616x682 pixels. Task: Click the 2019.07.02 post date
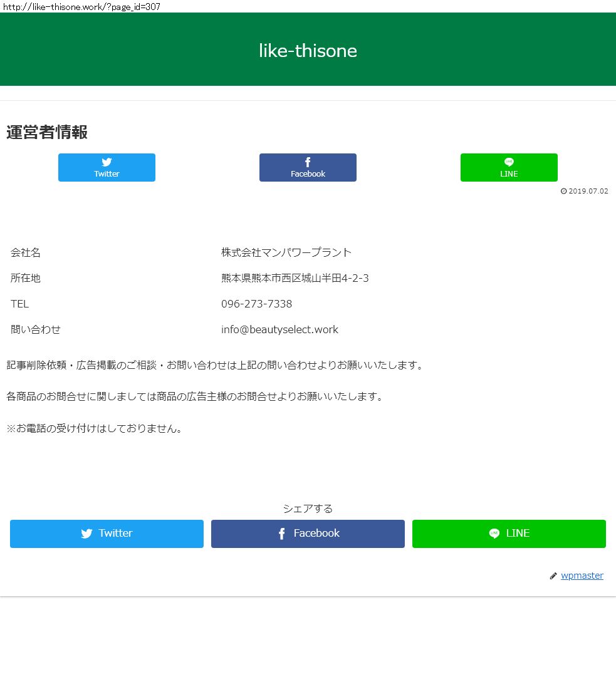(x=588, y=191)
